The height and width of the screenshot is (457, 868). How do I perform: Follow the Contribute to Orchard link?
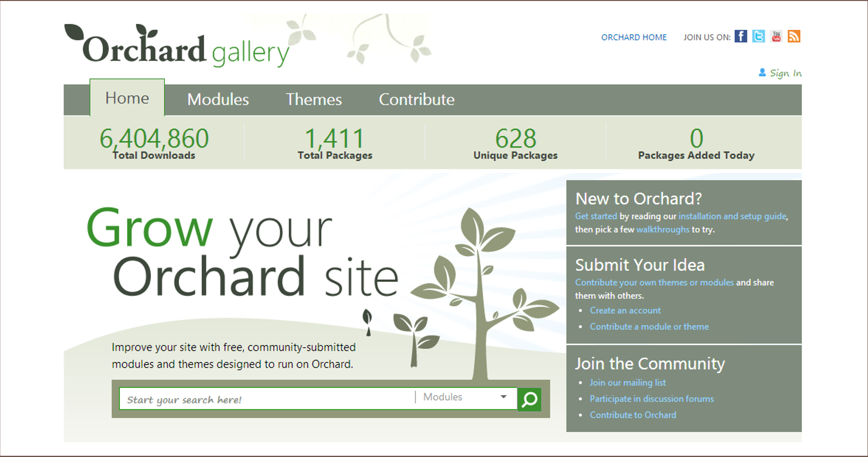click(633, 415)
